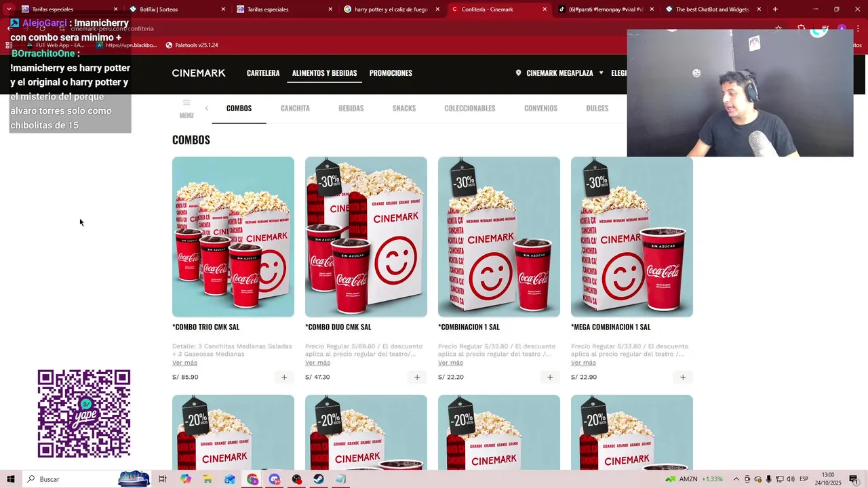The image size is (868, 488).
Task: Click the price text 'S/ 22.20'
Action: click(451, 378)
